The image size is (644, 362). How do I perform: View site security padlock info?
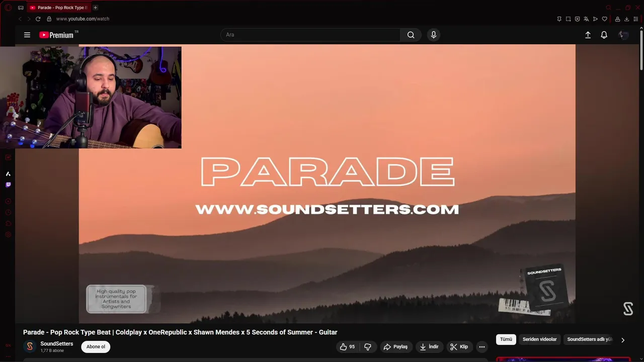[49, 19]
